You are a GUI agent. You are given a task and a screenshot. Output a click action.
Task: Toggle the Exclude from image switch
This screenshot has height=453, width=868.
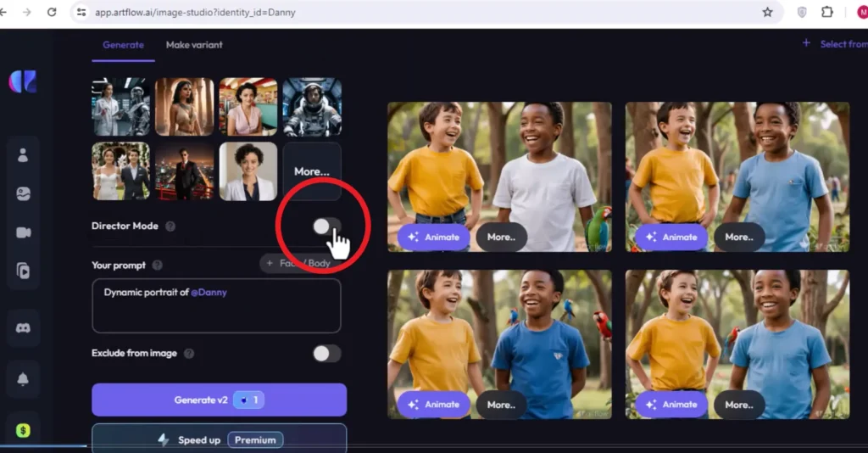pos(326,353)
